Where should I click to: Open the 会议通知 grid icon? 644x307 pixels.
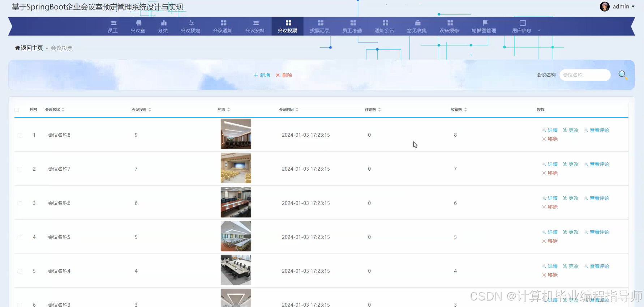[x=223, y=23]
